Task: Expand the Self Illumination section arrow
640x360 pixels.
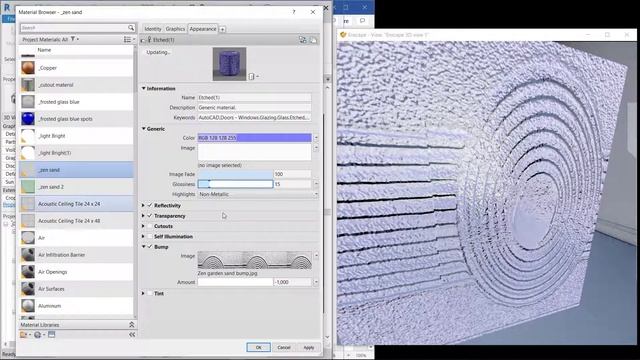Action: coord(143,236)
